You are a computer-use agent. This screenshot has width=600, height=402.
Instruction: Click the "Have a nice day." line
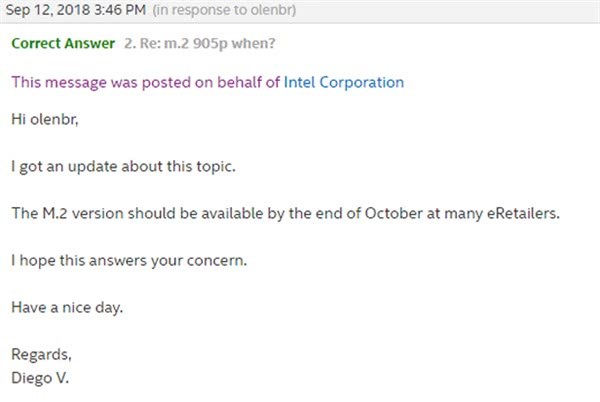(x=68, y=307)
